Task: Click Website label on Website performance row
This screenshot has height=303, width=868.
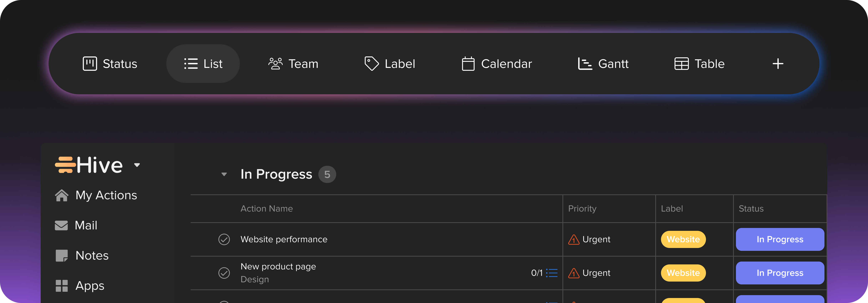Action: (683, 240)
